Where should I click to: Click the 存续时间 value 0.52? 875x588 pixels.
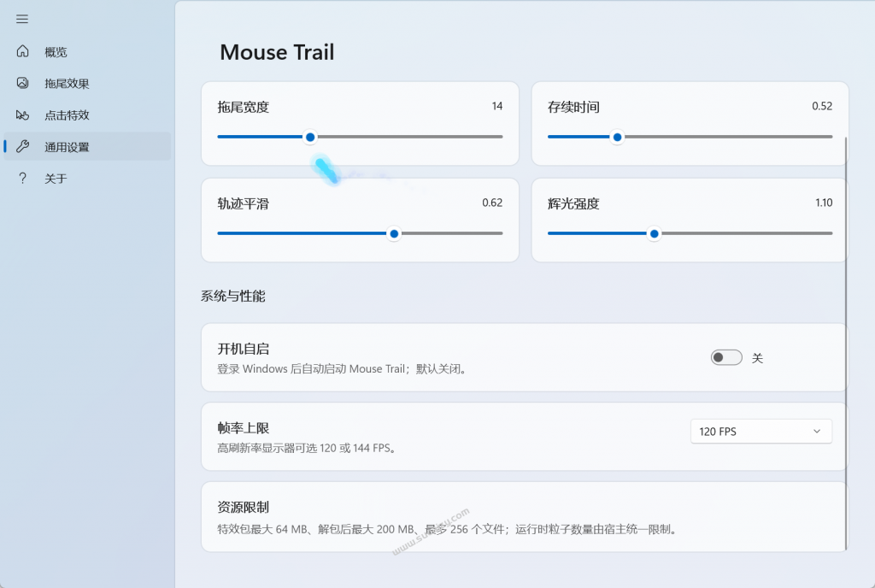click(822, 106)
